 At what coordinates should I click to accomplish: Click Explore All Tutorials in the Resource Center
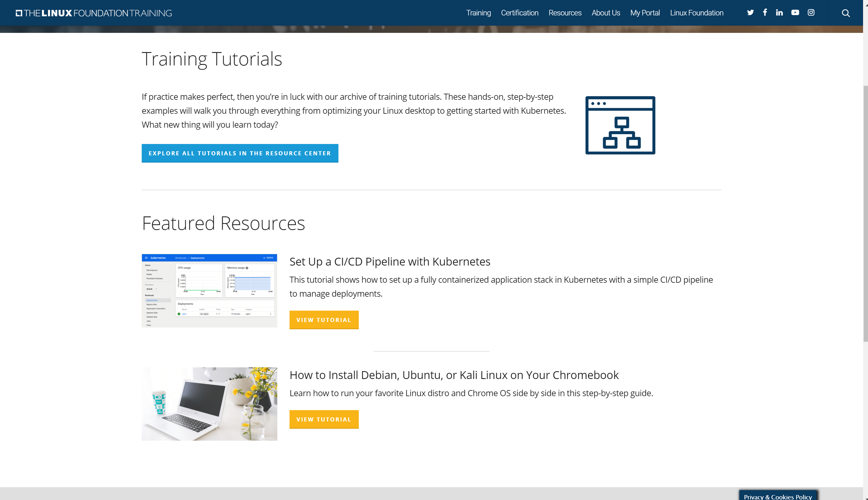click(240, 153)
